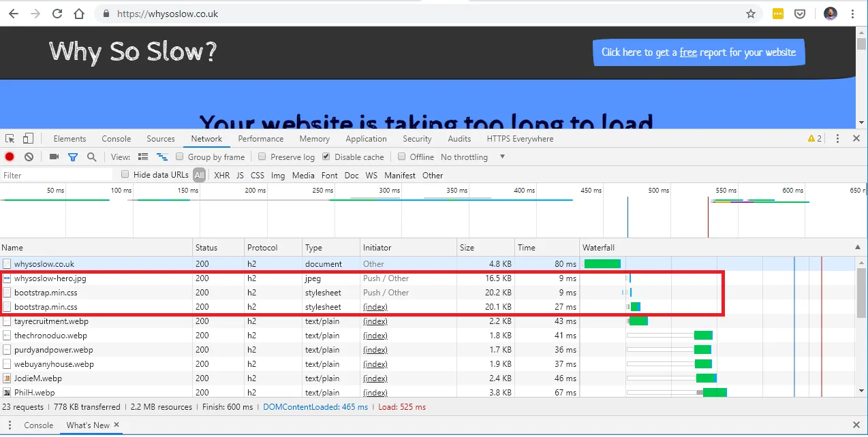Toggle the waterfall overview view icon

[162, 157]
